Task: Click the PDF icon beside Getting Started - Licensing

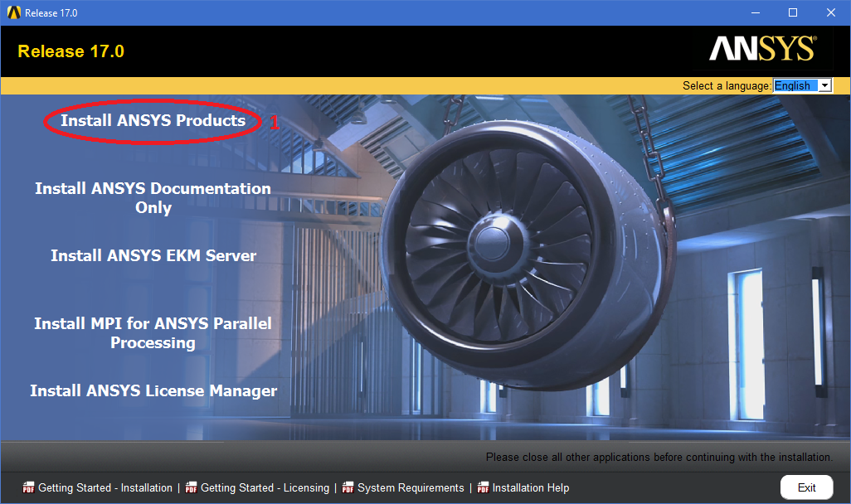Action: (192, 487)
